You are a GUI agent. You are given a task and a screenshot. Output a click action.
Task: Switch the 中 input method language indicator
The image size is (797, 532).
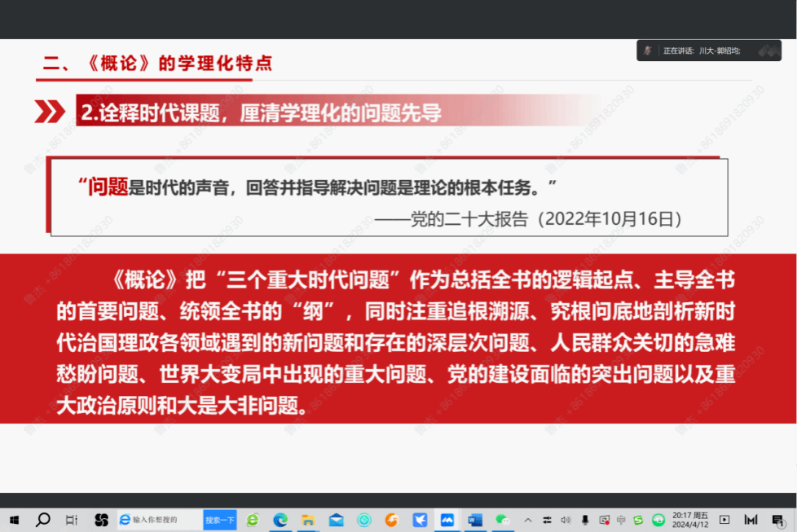tap(621, 520)
